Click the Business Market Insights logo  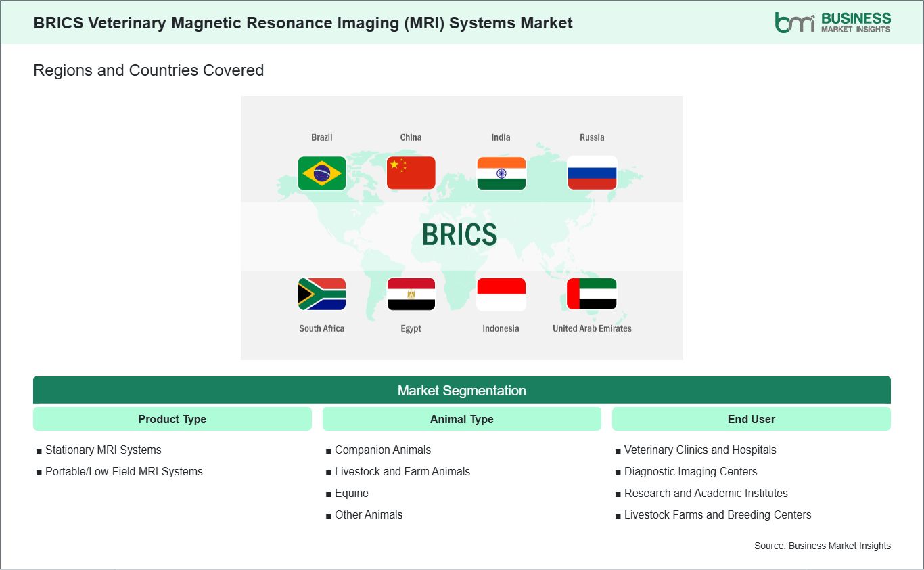point(833,22)
